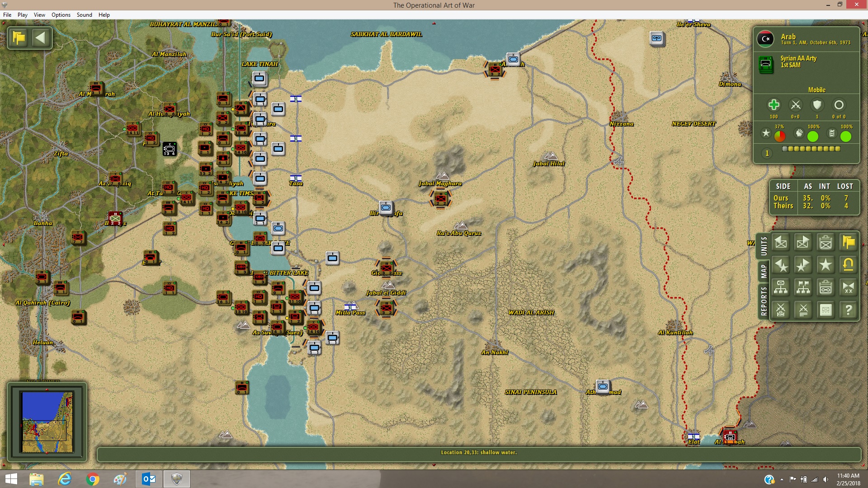868x488 pixels.
Task: Click the next unit button in Units panel
Action: pos(803,243)
